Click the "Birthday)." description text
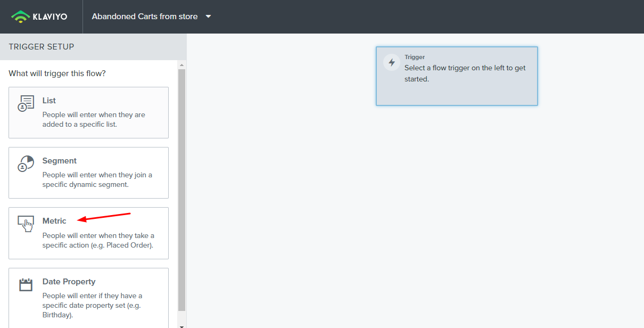 click(57, 315)
